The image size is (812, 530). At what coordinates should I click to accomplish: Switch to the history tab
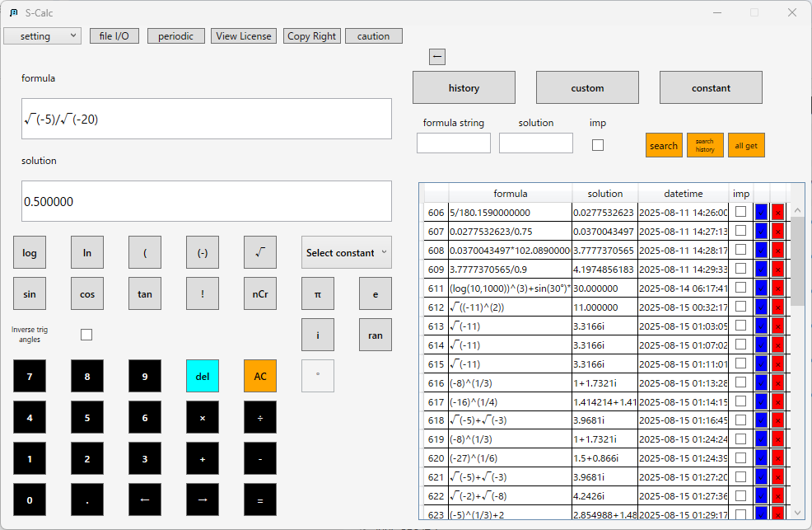[x=464, y=87]
